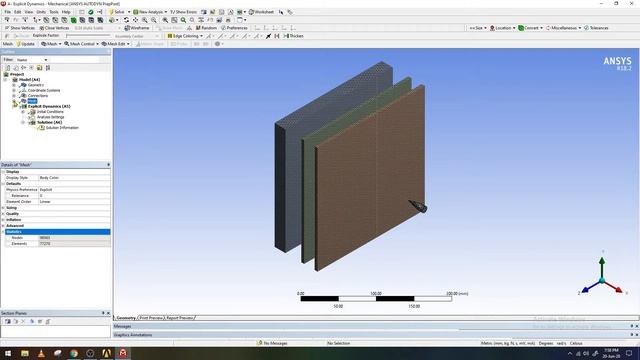Viewport: 640px width, 360px height.
Task: Open Annotation Preferences
Action: [x=234, y=28]
